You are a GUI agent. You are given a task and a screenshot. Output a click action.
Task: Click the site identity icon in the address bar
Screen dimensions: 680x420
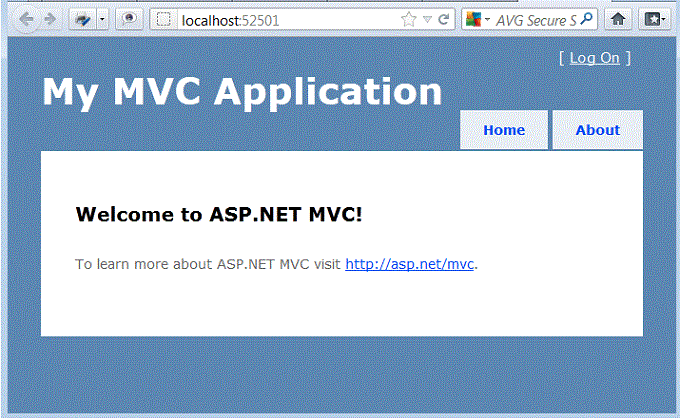point(163,20)
